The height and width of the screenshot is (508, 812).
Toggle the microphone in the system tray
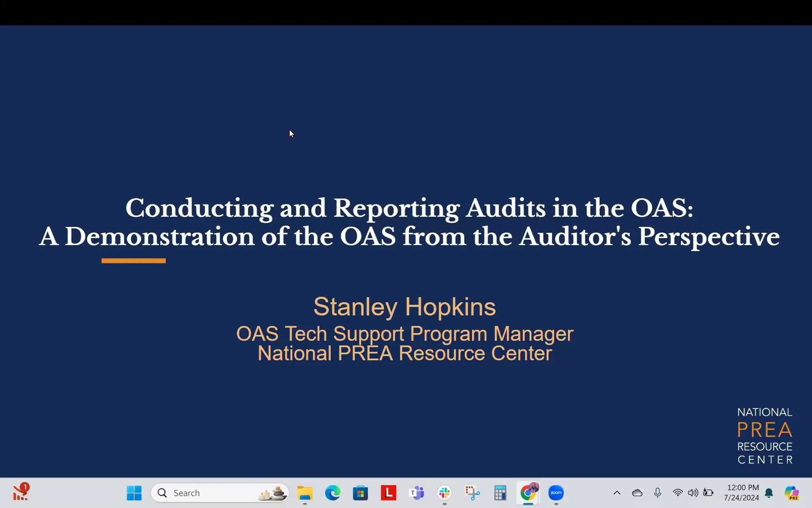(658, 492)
